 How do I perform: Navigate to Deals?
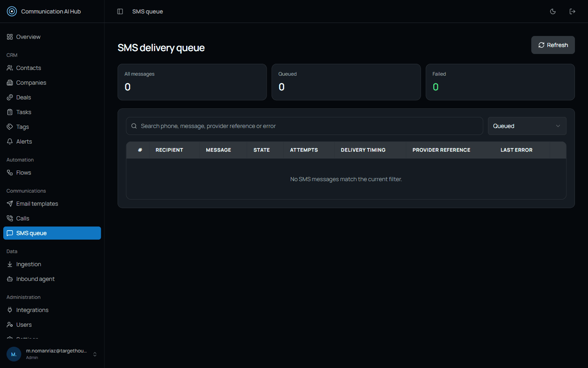52,97
